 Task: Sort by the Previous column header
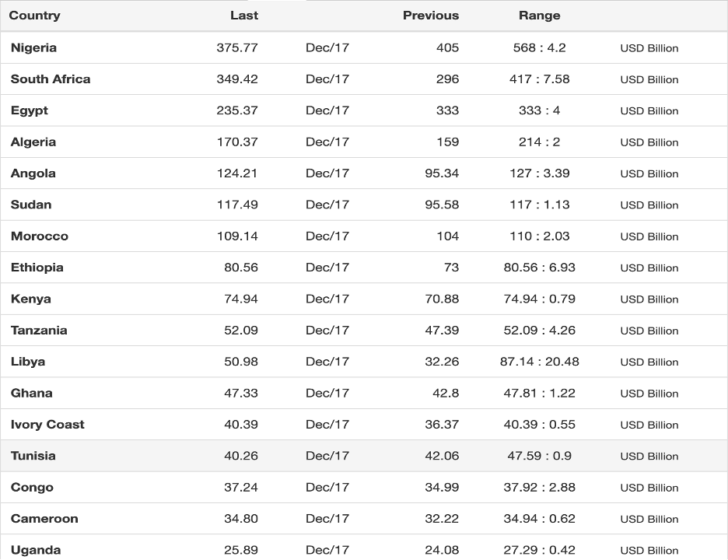(431, 16)
